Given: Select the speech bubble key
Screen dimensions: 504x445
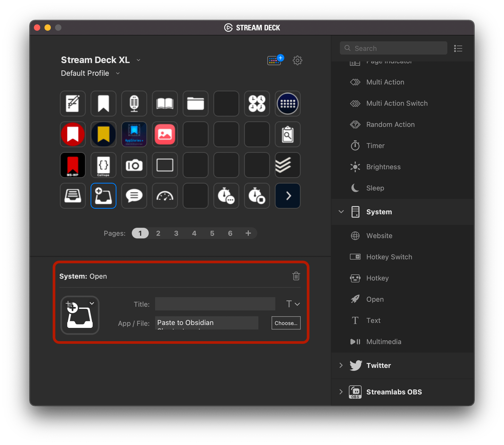Looking at the screenshot, I should tap(134, 196).
